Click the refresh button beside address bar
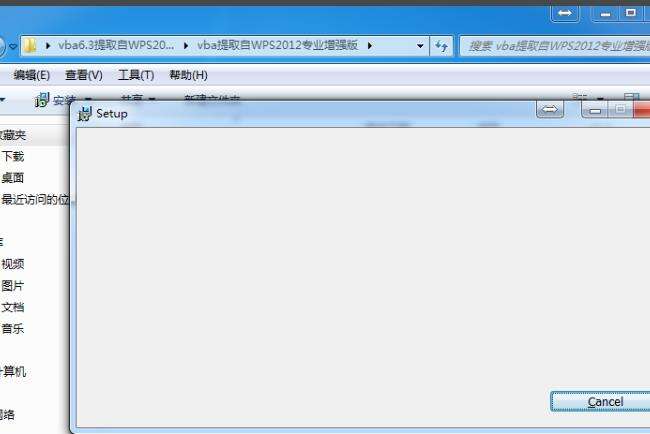The height and width of the screenshot is (434, 650). pos(441,46)
